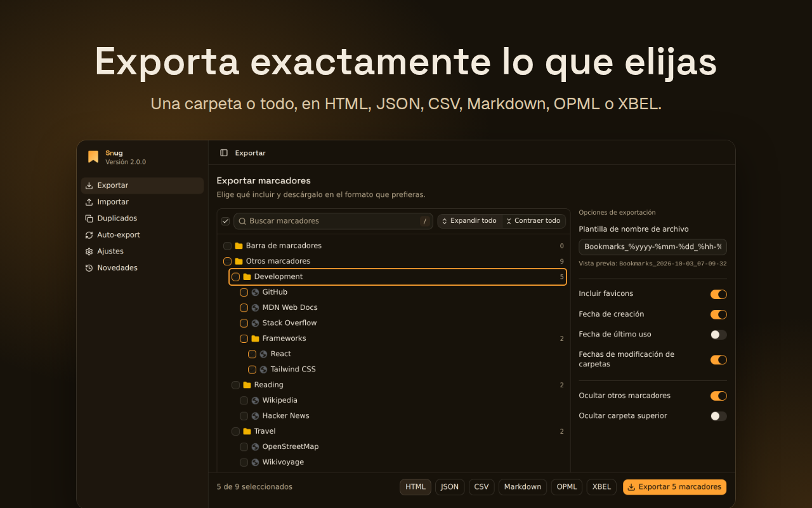Check the Hacker News checkbox
Image resolution: width=812 pixels, height=508 pixels.
pos(244,416)
